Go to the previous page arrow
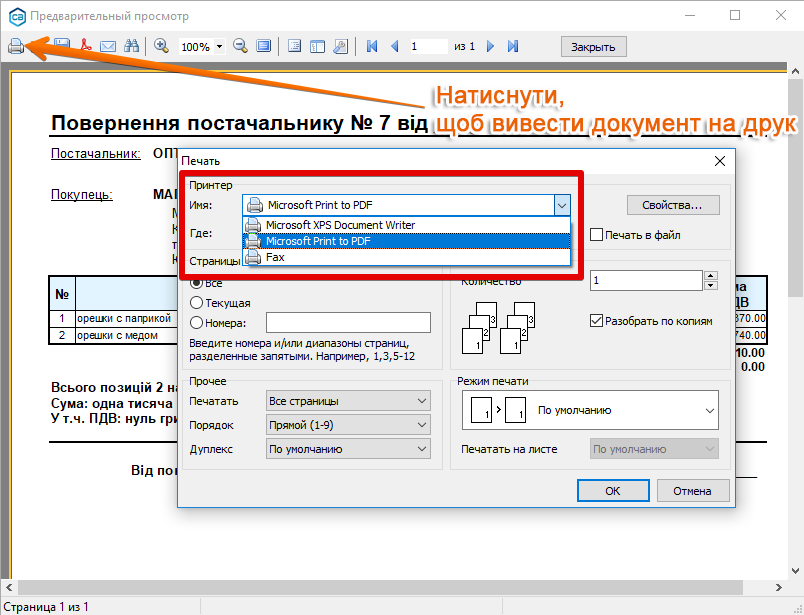The height and width of the screenshot is (615, 804). (395, 46)
